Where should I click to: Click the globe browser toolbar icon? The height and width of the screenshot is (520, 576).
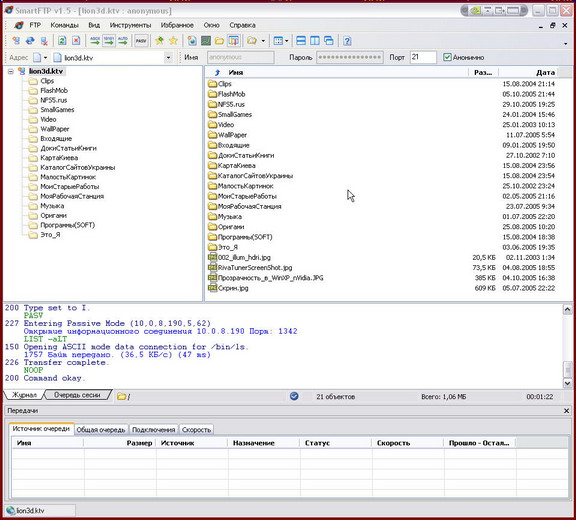pyautogui.click(x=192, y=41)
